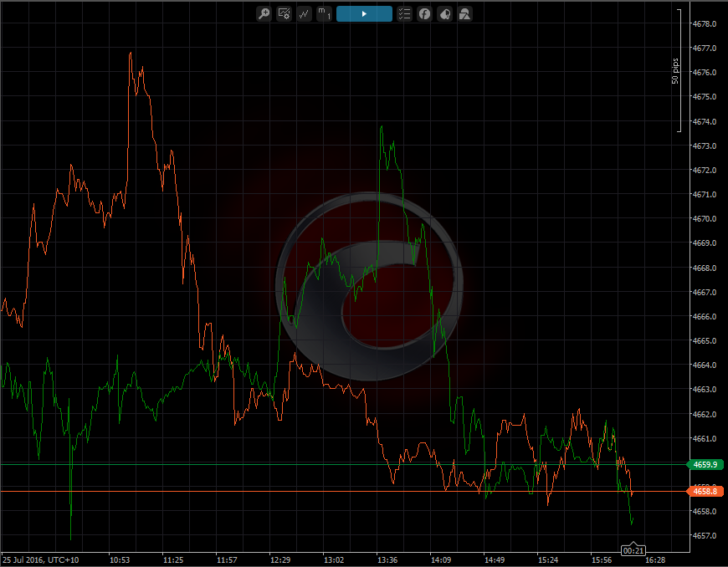Viewport: 728px width, 567px height.
Task: Click the green 4659.9 price label
Action: pyautogui.click(x=705, y=464)
